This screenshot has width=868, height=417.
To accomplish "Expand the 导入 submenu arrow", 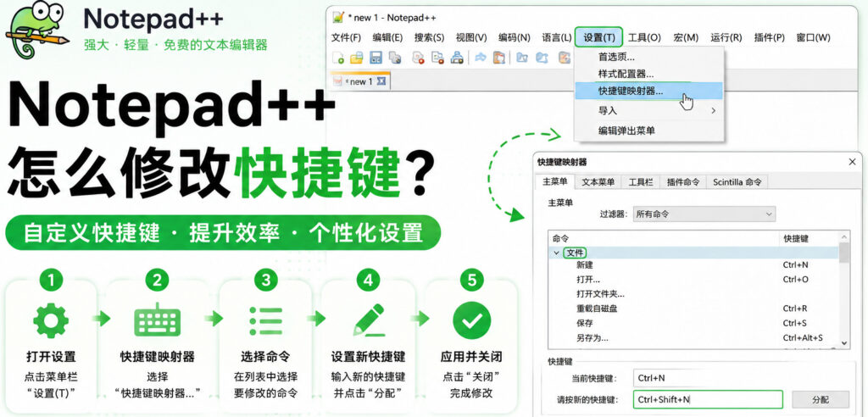I will (x=714, y=111).
